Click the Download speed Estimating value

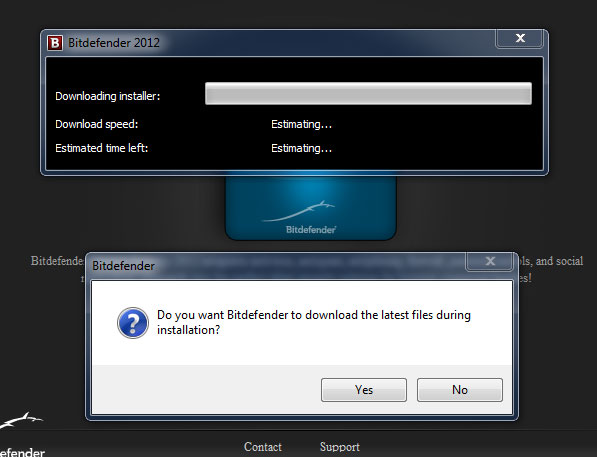[x=302, y=124]
